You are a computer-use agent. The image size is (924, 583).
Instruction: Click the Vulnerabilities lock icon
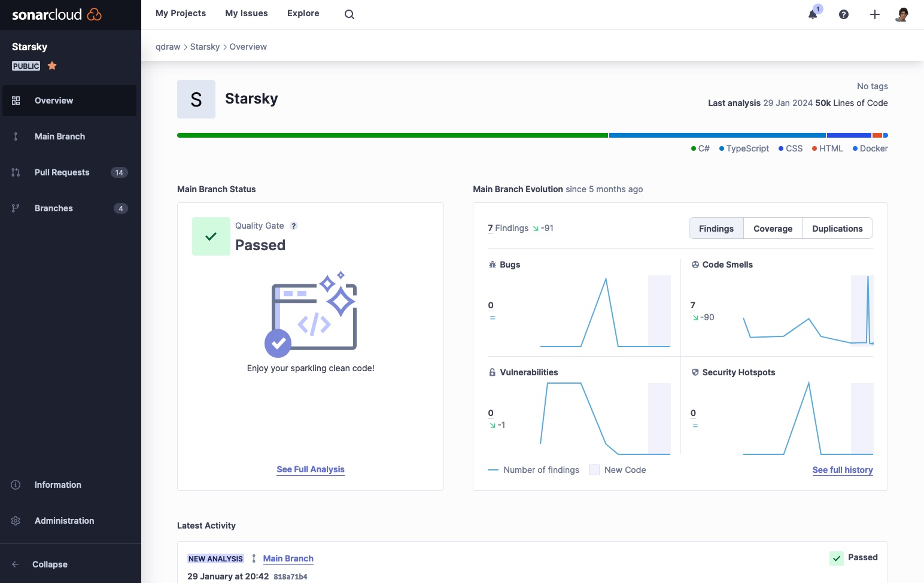point(493,372)
